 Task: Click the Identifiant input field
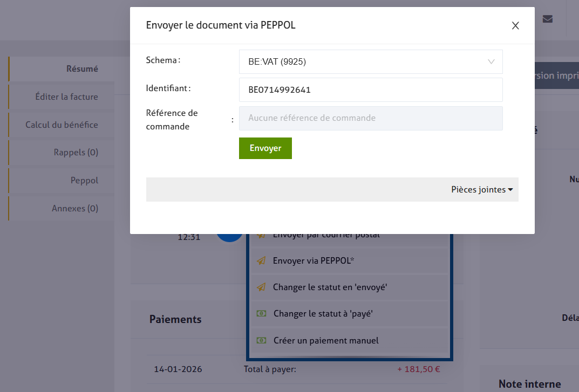point(371,90)
